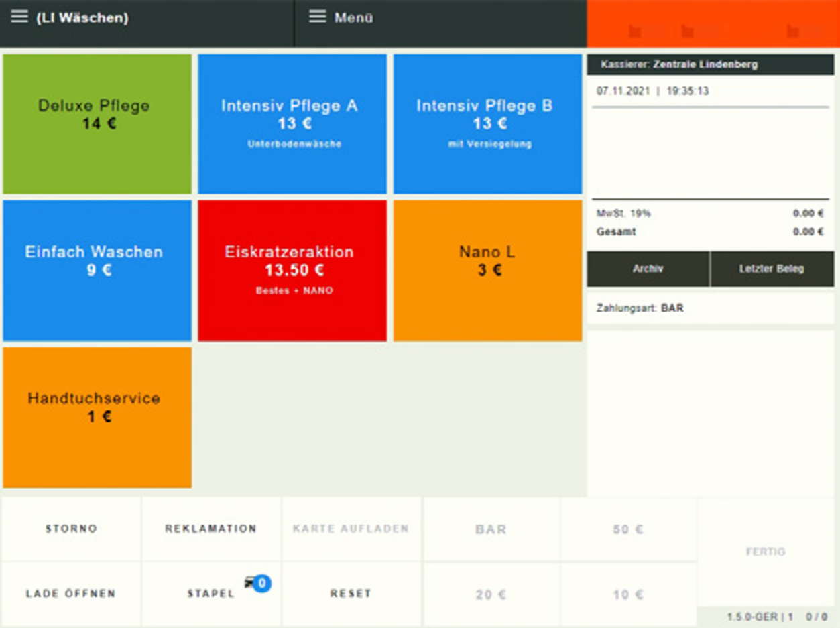Tap the 10 € cash button
The image size is (840, 628).
pyautogui.click(x=628, y=594)
